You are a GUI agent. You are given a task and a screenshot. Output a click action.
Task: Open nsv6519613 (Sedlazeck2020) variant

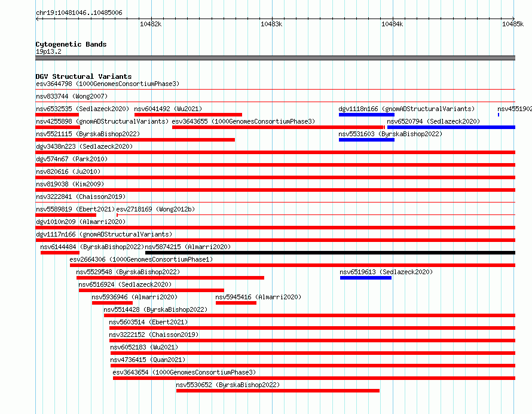pyautogui.click(x=386, y=272)
